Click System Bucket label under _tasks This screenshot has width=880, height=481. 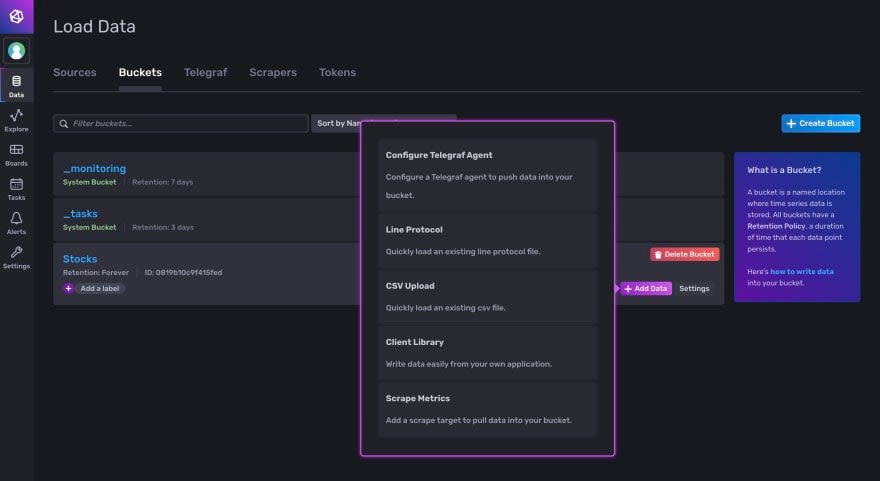[x=90, y=227]
